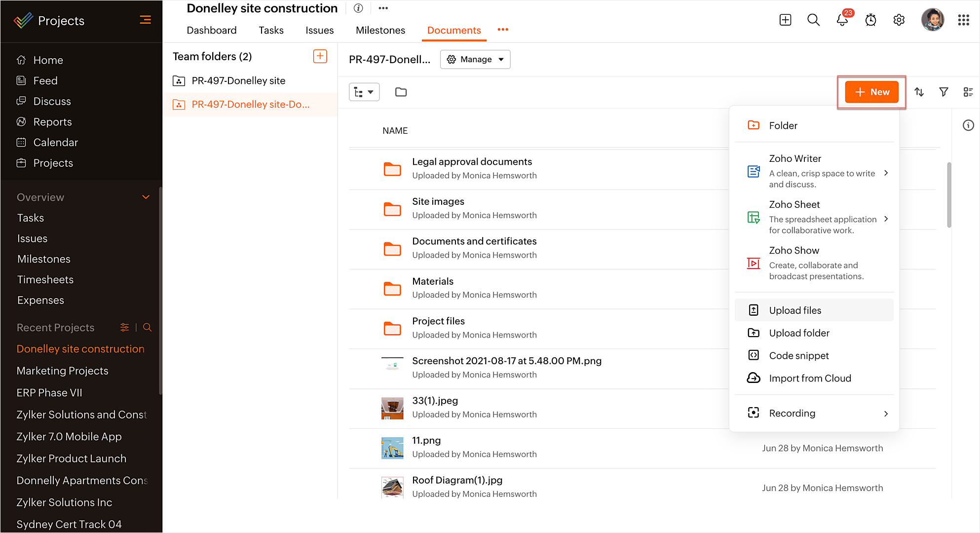Open the Manage dropdown
The width and height of the screenshot is (980, 533).
click(x=475, y=59)
